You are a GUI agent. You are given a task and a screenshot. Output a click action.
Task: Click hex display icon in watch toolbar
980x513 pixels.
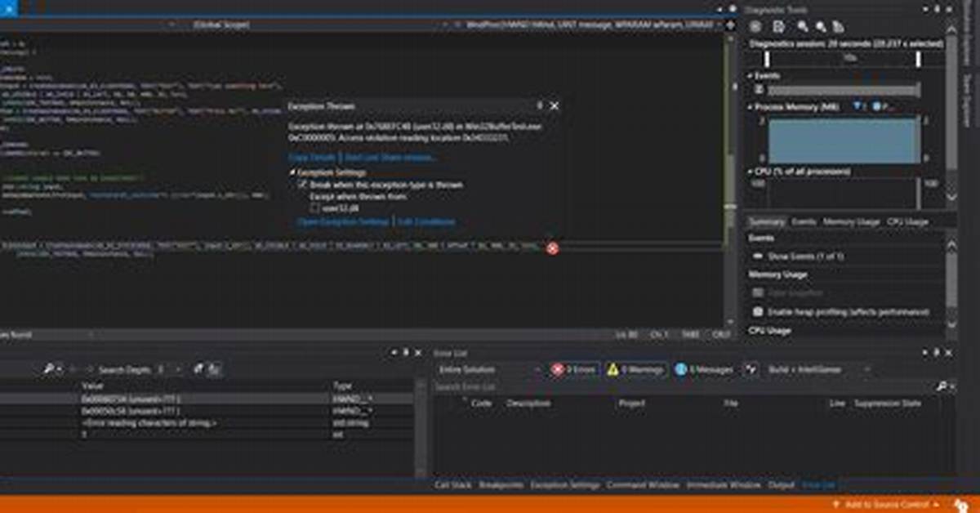tap(213, 369)
